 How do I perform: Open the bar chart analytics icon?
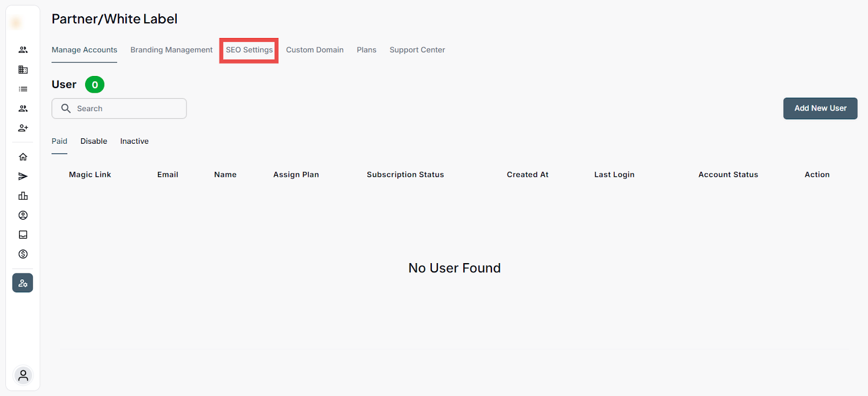click(23, 196)
